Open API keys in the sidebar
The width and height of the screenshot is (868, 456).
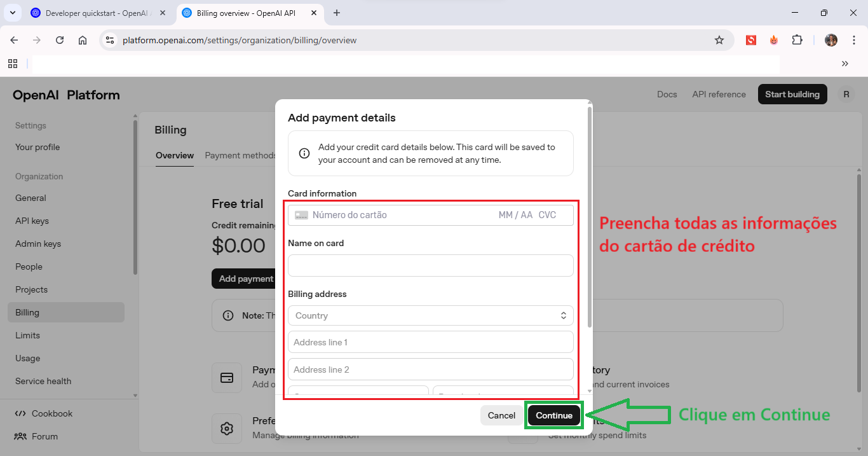(32, 221)
